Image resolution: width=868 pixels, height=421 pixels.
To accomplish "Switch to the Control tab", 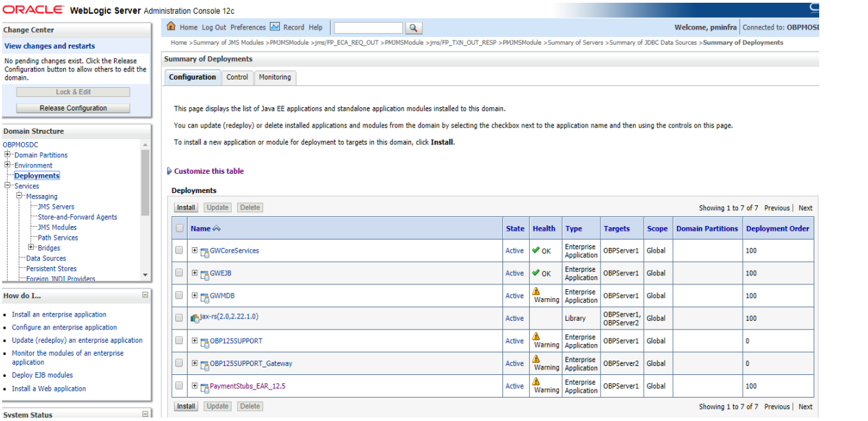I will click(x=237, y=77).
